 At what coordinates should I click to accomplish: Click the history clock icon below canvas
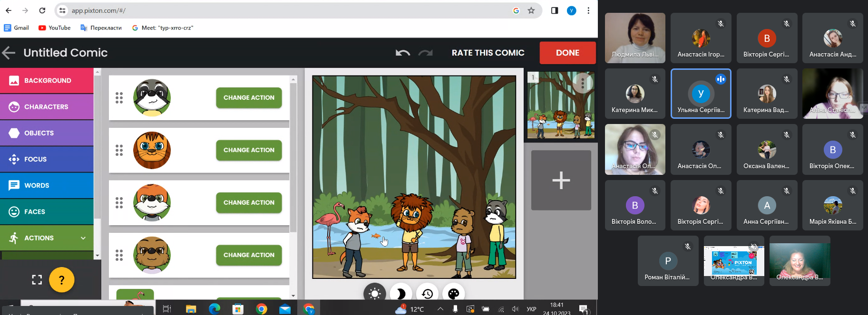(427, 294)
